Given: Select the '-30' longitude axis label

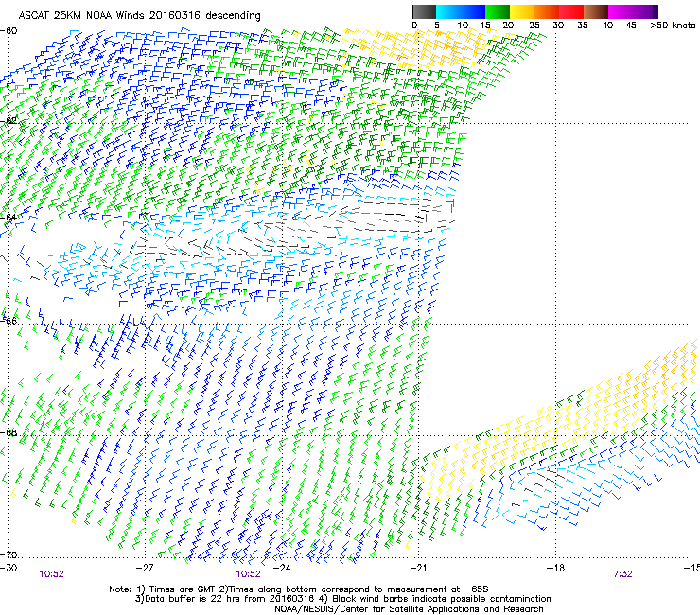Looking at the screenshot, I should point(8,568).
